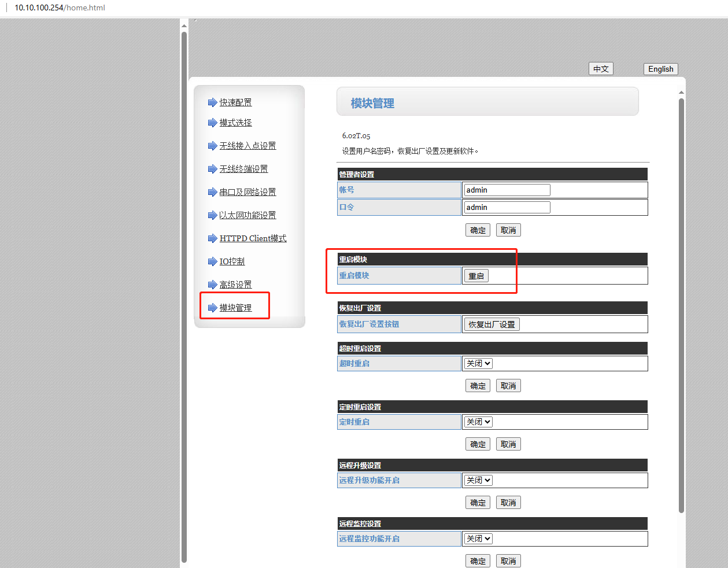Image resolution: width=728 pixels, height=568 pixels.
Task: Expand the 定时重启 dropdown selector
Action: point(478,422)
